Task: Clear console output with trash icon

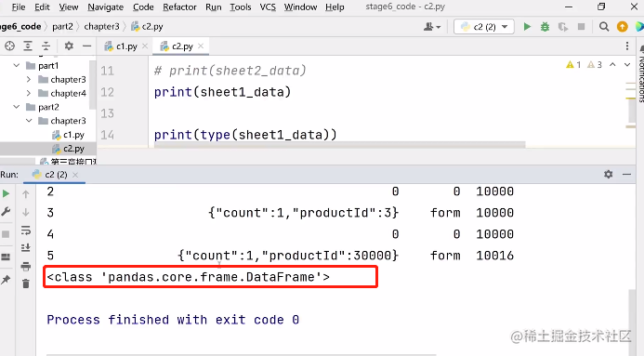Action: tap(25, 283)
